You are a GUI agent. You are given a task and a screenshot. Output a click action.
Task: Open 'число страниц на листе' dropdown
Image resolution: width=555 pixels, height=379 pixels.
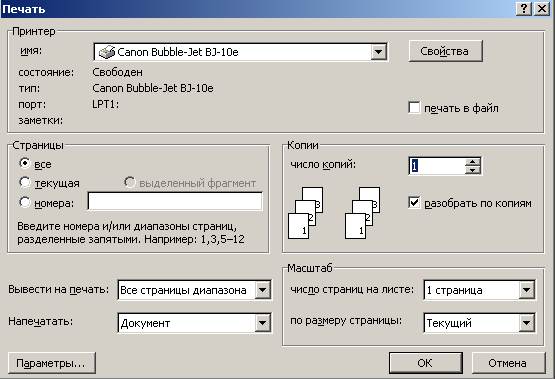click(x=526, y=290)
